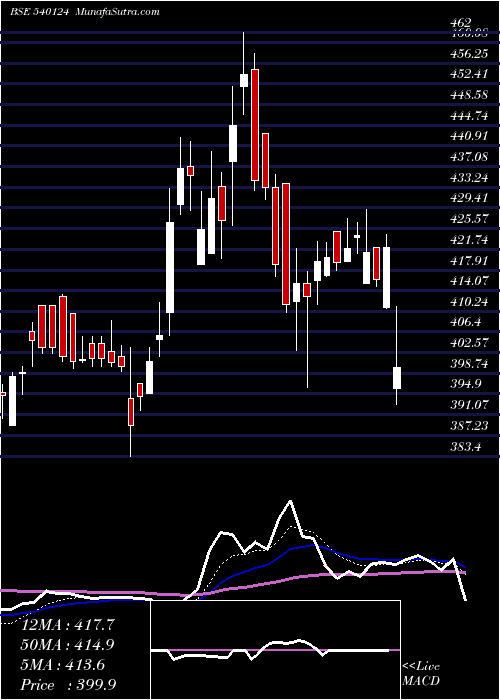Click the 444.74 price axis label
Image resolution: width=500 pixels, height=700 pixels.
469,116
